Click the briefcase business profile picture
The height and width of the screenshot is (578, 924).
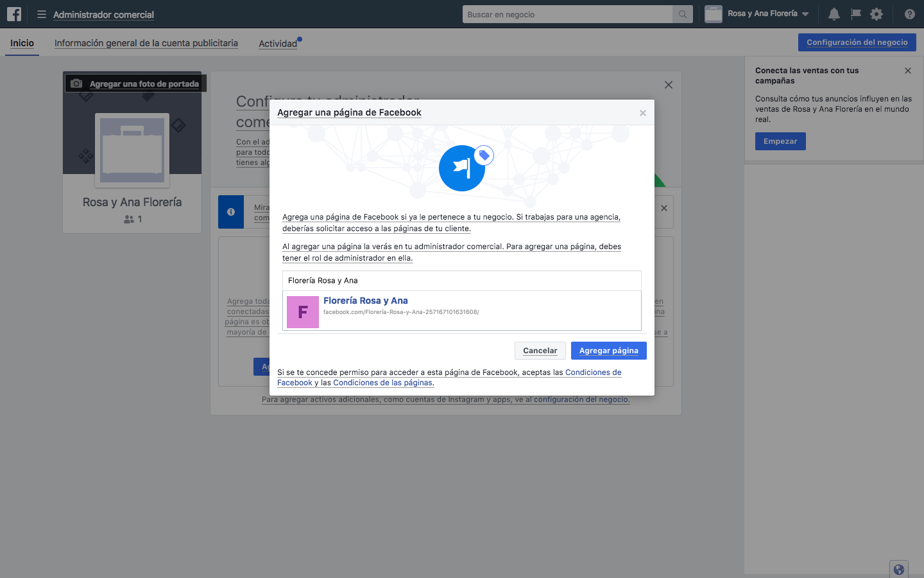(132, 150)
